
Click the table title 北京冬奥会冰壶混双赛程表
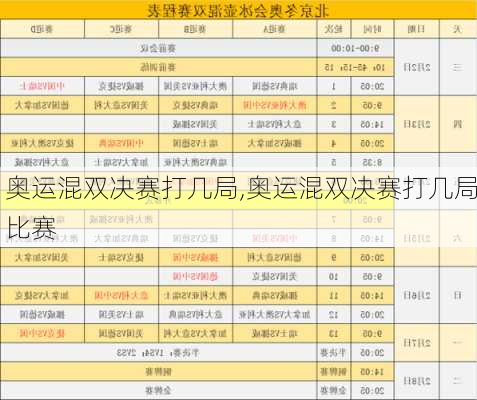point(238,10)
